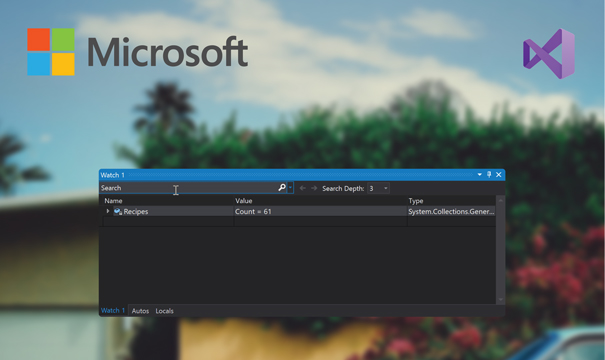605x360 pixels.
Task: Expand the Recipes watch item
Action: tap(108, 211)
